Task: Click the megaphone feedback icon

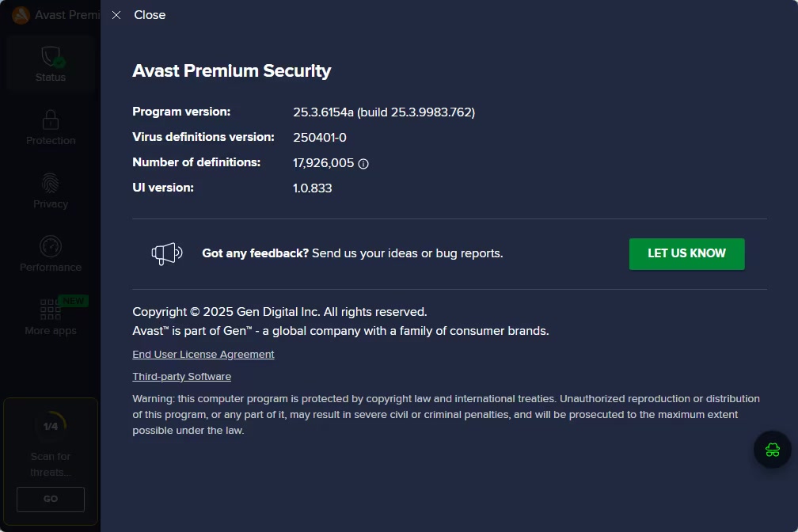Action: (167, 253)
